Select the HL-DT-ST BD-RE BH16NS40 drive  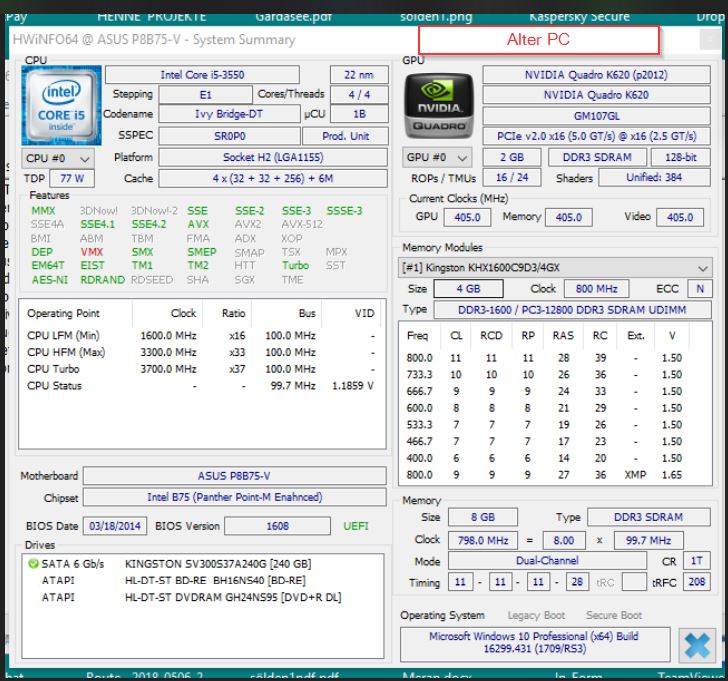point(204,581)
